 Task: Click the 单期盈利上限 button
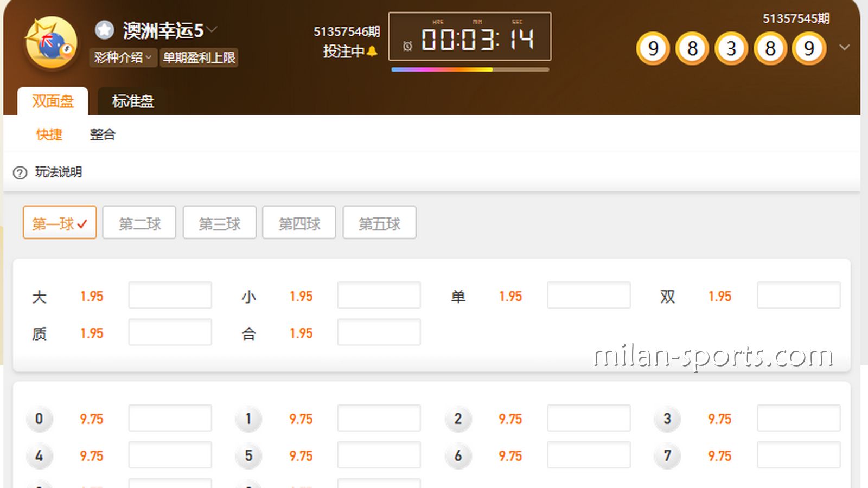[199, 57]
